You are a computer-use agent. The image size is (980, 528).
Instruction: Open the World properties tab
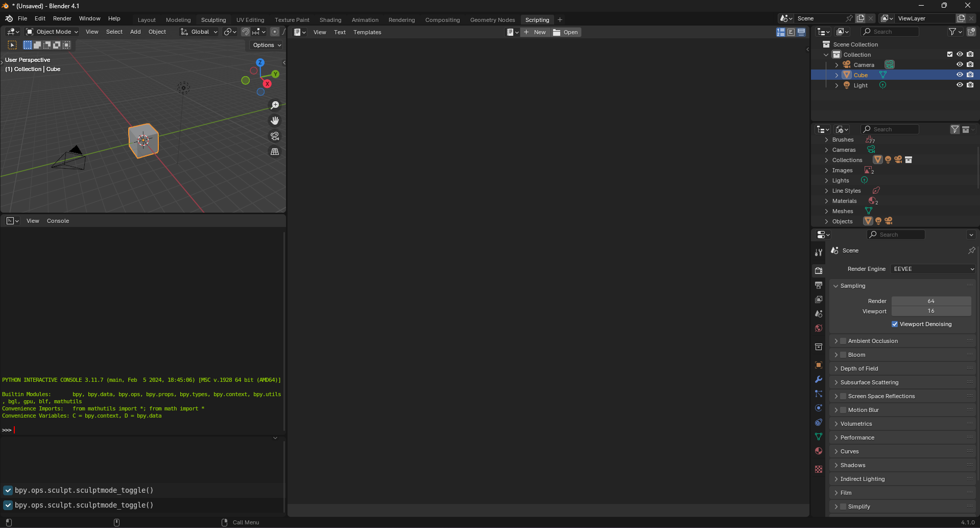pos(819,328)
